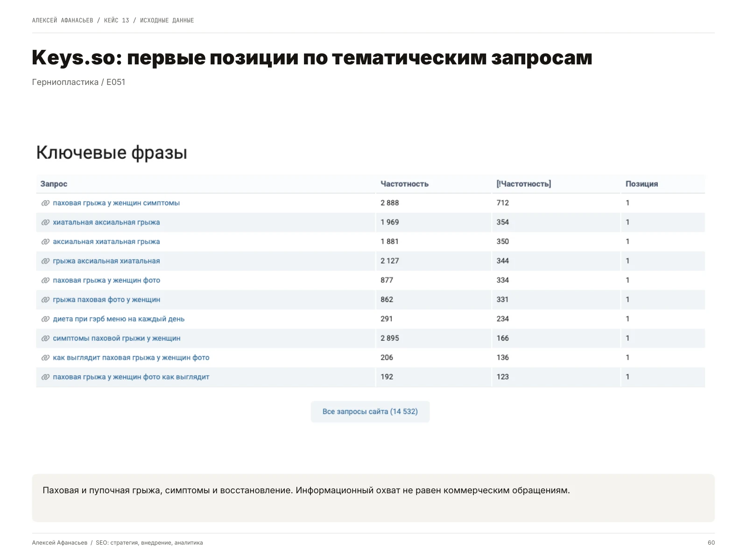
Task: Open query 'диета при гэрб меню на каждый день'
Action: (119, 319)
